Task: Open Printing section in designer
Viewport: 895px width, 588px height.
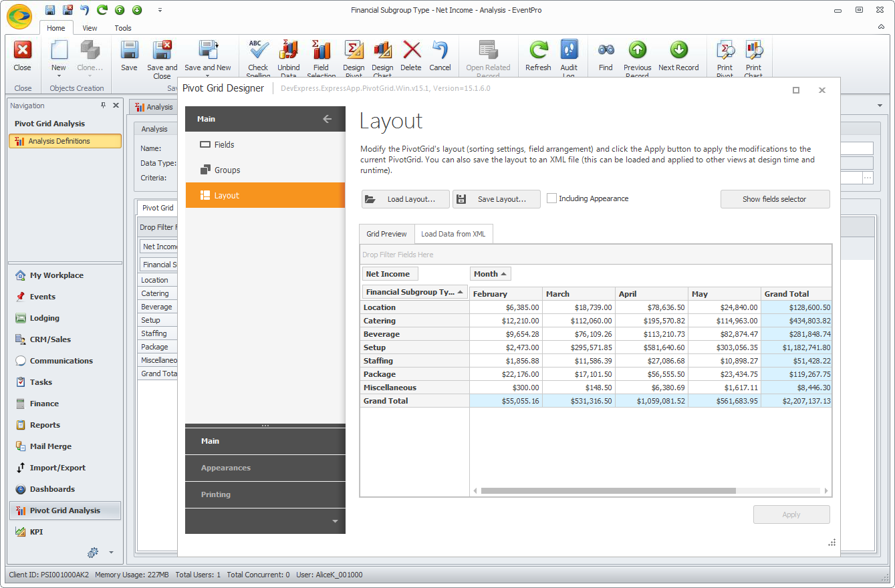Action: point(265,494)
